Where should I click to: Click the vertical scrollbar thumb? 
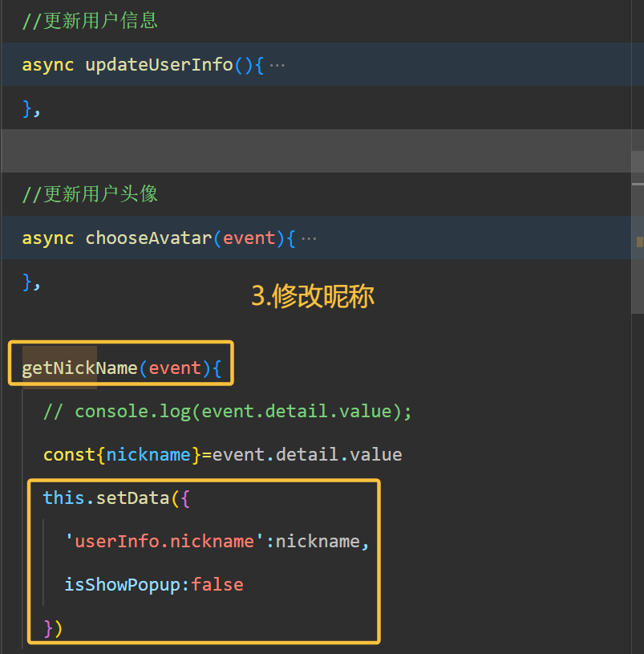[638, 232]
